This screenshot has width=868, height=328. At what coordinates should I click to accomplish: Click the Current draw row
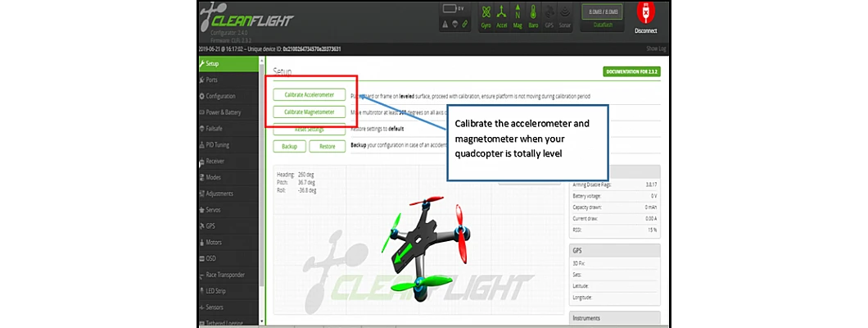(x=614, y=218)
